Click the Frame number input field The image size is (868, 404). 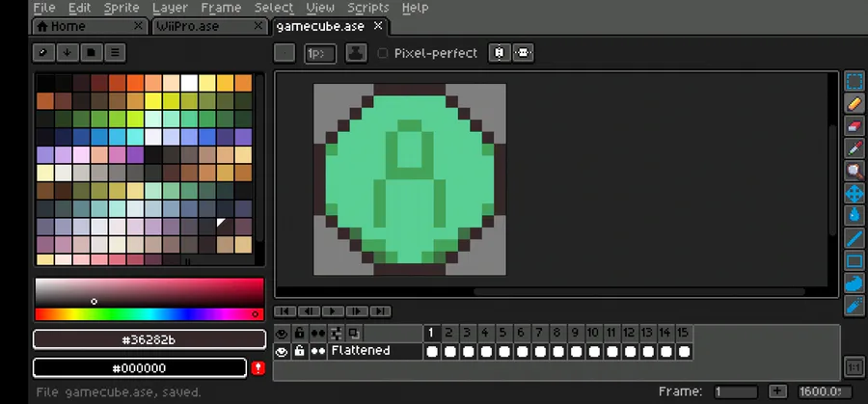(x=736, y=391)
